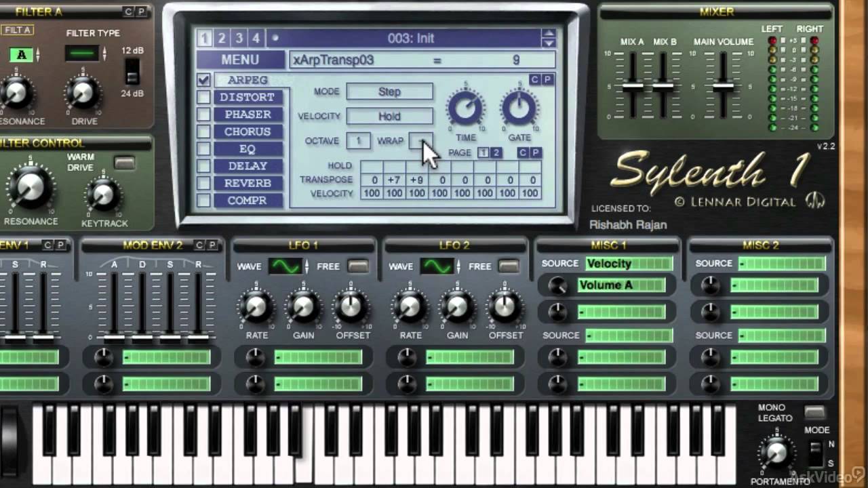Click the LFO 1 Gain knob
The width and height of the screenshot is (868, 488).
304,308
